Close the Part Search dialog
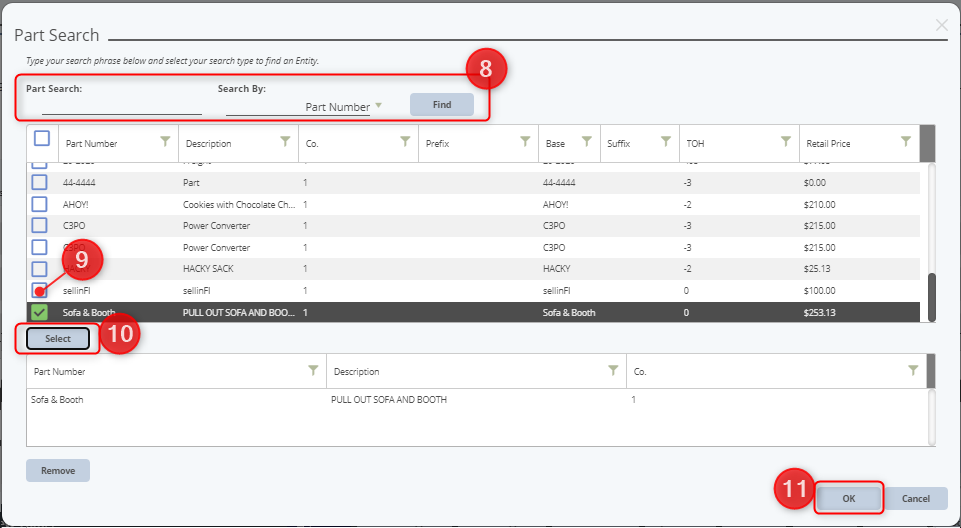Screen dimensions: 961x528 pos(941,25)
